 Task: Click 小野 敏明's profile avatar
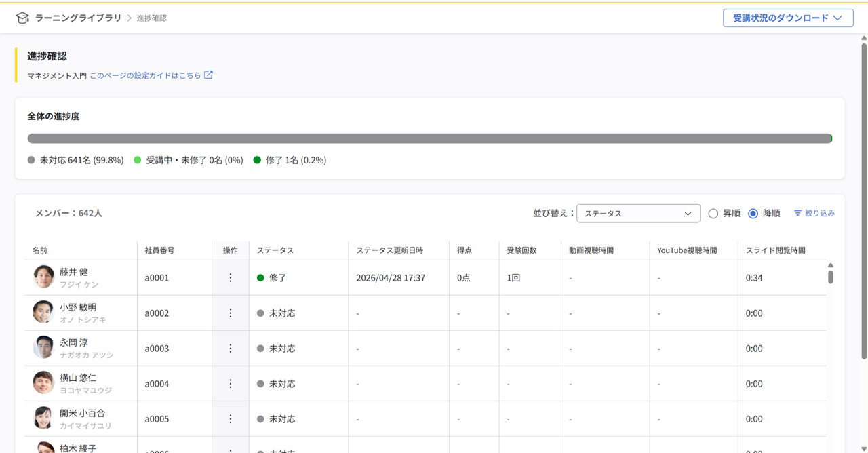(43, 312)
